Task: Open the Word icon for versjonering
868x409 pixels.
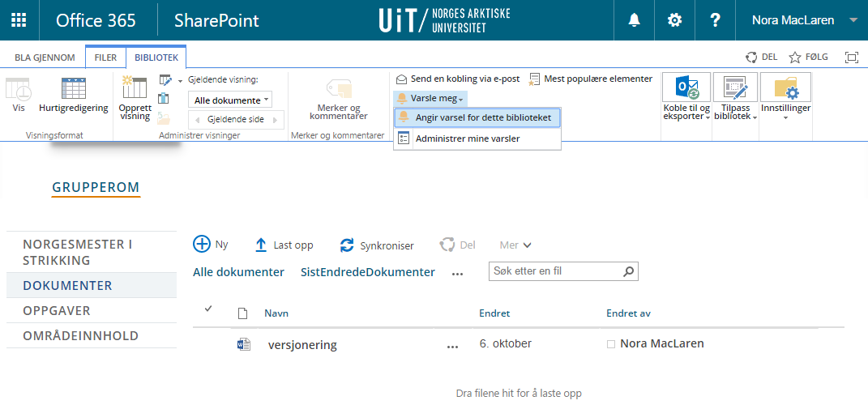Action: tap(243, 344)
